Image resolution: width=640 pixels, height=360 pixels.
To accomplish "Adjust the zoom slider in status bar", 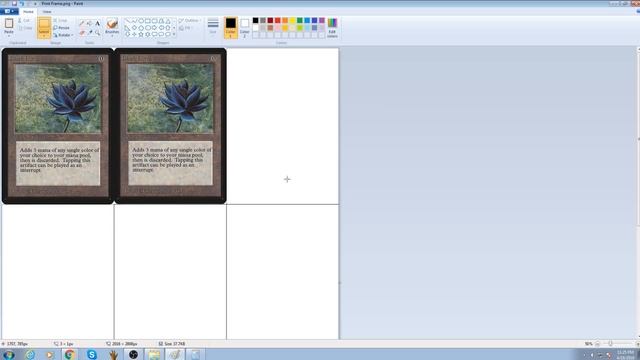I will [x=611, y=344].
